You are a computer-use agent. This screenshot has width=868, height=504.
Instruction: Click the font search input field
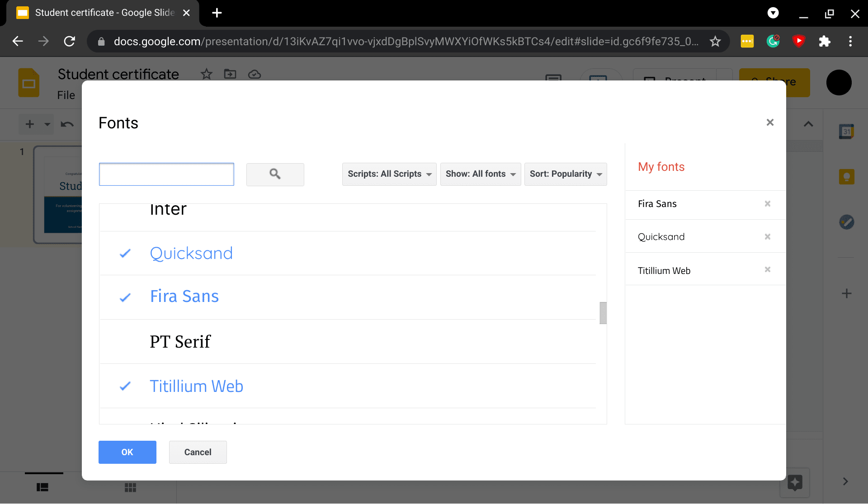tap(166, 174)
